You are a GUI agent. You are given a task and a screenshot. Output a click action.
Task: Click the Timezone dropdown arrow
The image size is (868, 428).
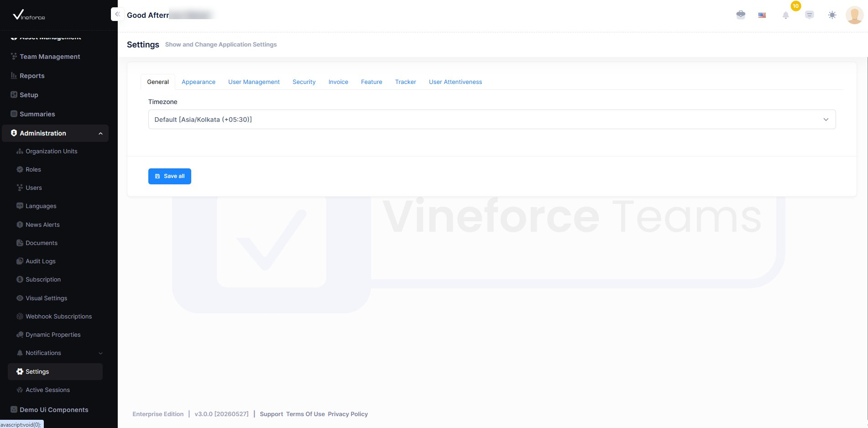point(826,120)
